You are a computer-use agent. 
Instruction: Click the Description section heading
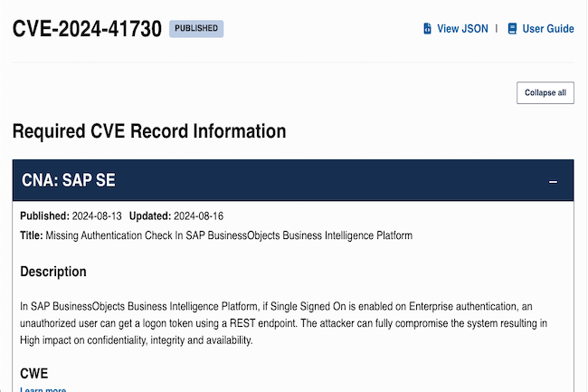point(53,272)
